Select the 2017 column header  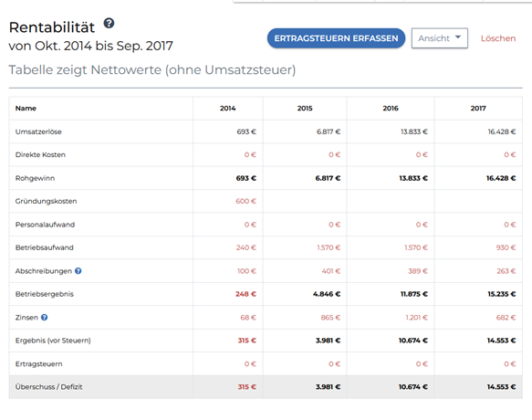[x=478, y=109]
